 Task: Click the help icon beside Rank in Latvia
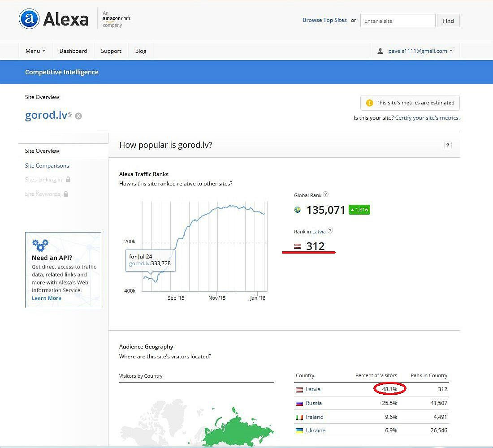point(330,231)
